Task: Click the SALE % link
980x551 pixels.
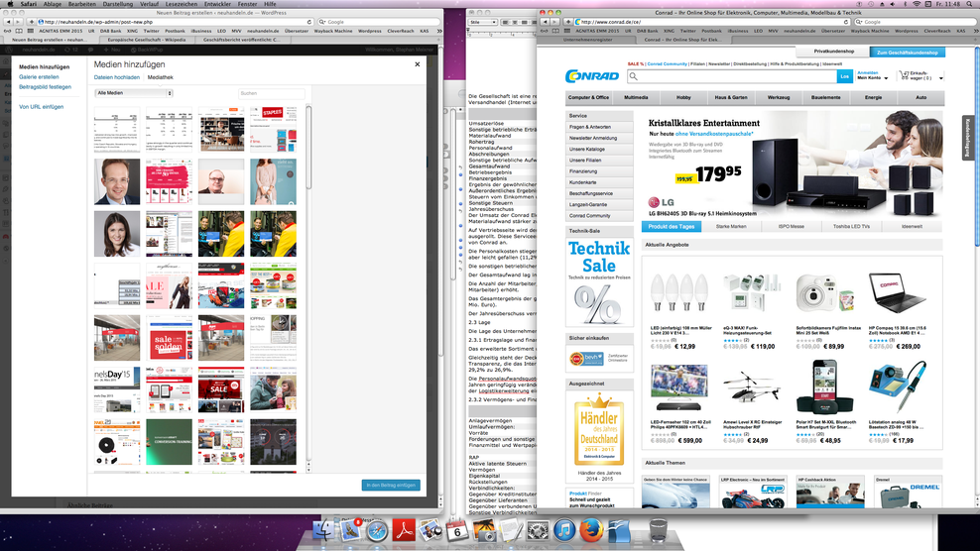Action: [635, 63]
